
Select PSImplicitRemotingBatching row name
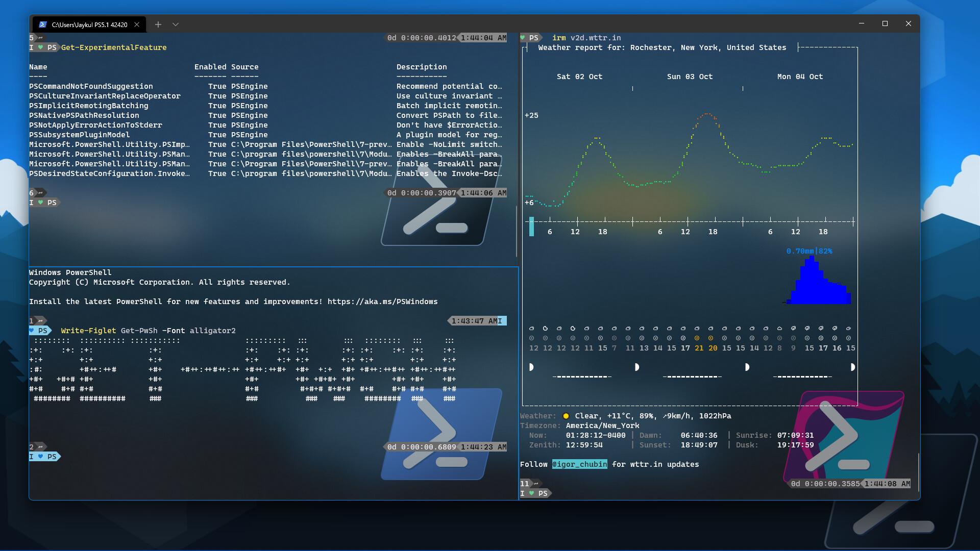coord(89,106)
